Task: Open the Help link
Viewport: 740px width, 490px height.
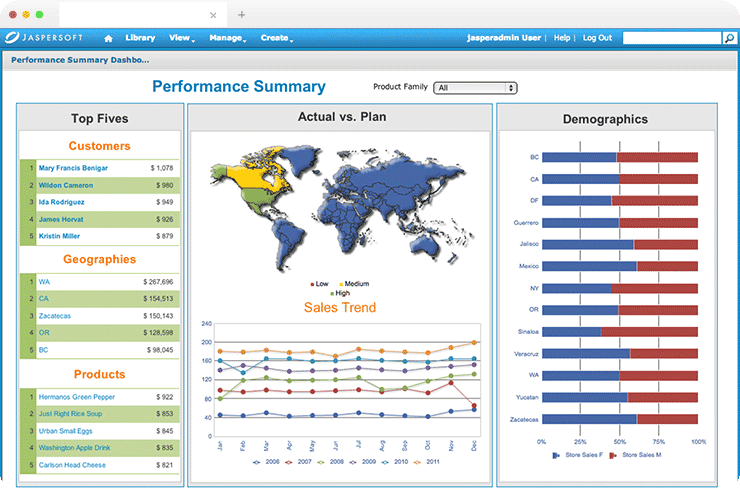Action: (562, 38)
